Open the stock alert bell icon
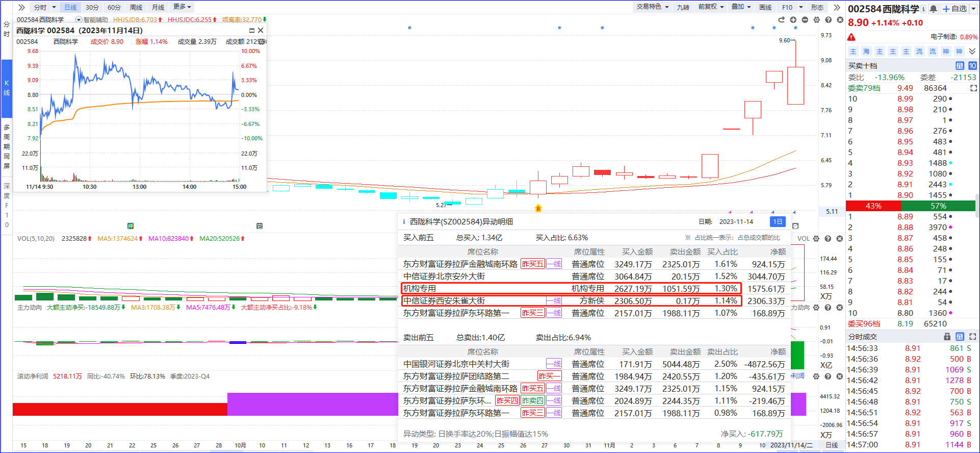This screenshot has width=980, height=453. (934, 9)
